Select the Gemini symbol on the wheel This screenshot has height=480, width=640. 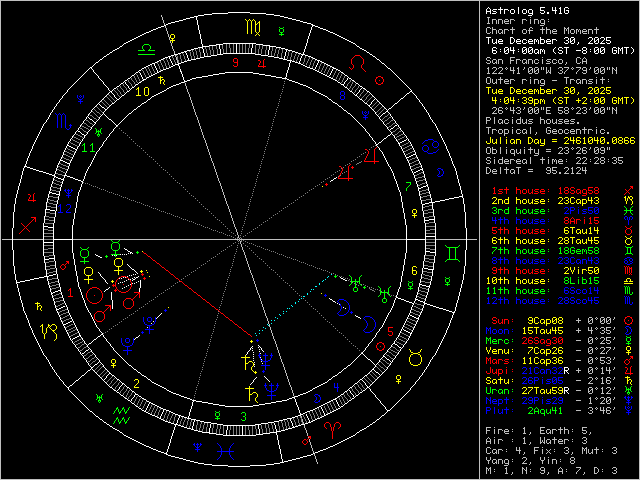tap(454, 256)
